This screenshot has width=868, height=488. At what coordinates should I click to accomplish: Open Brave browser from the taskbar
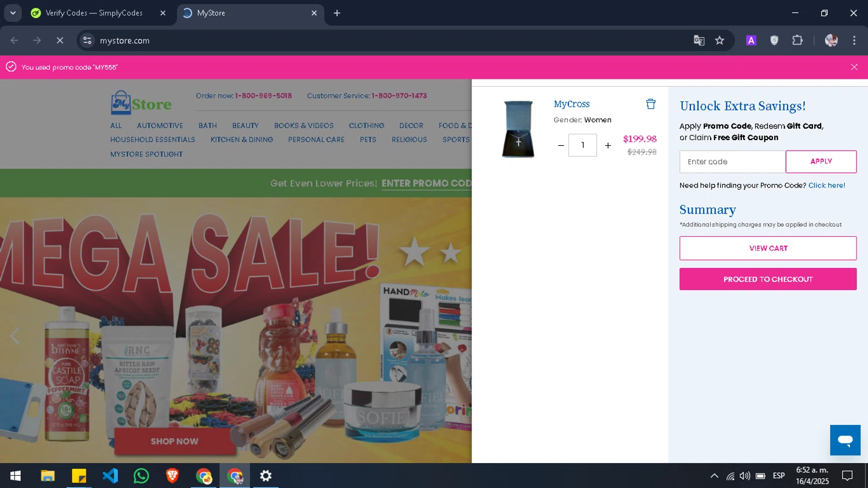tap(172, 476)
